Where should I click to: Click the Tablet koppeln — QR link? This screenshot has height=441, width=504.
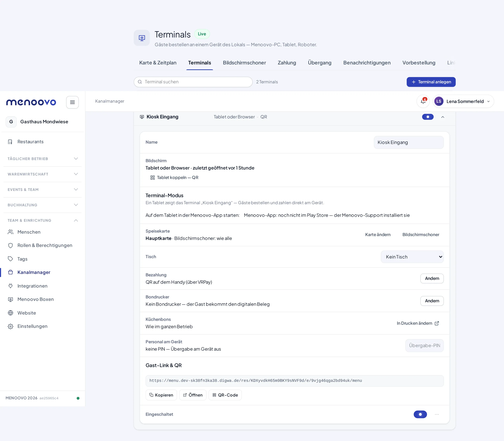click(x=174, y=178)
